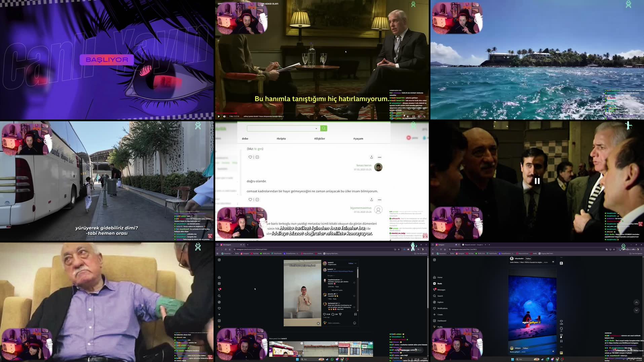
Task: Select #ilişkiler tab on forum page
Action: (319, 139)
